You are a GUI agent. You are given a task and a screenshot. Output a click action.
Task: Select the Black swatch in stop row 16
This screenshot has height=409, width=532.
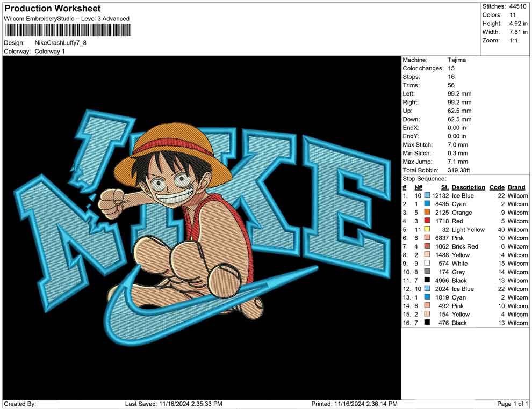coord(427,323)
